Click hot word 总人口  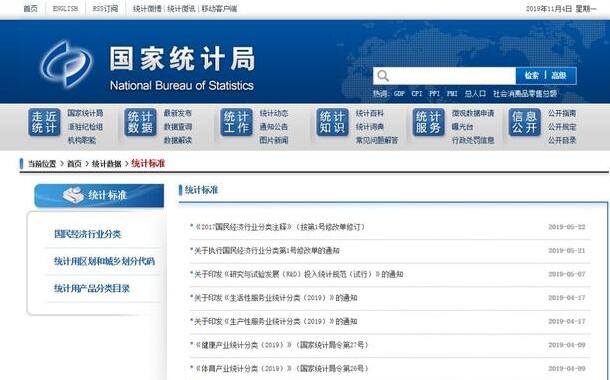point(475,94)
